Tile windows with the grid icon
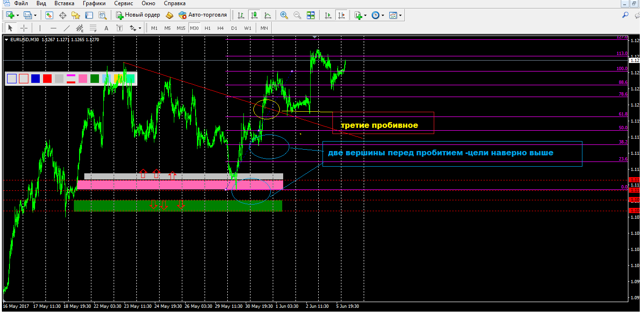 pos(311,15)
